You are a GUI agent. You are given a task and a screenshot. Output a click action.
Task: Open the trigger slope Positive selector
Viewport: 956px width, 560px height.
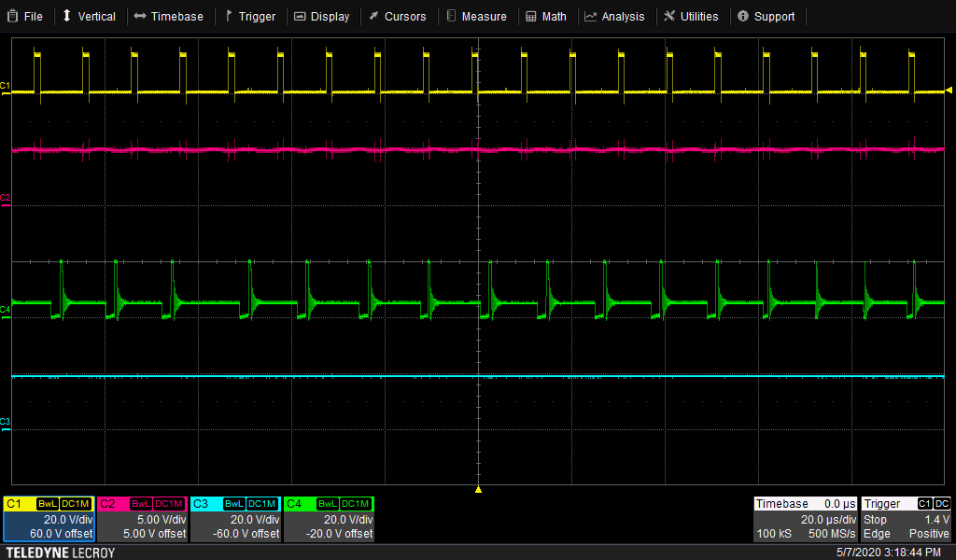click(x=929, y=533)
